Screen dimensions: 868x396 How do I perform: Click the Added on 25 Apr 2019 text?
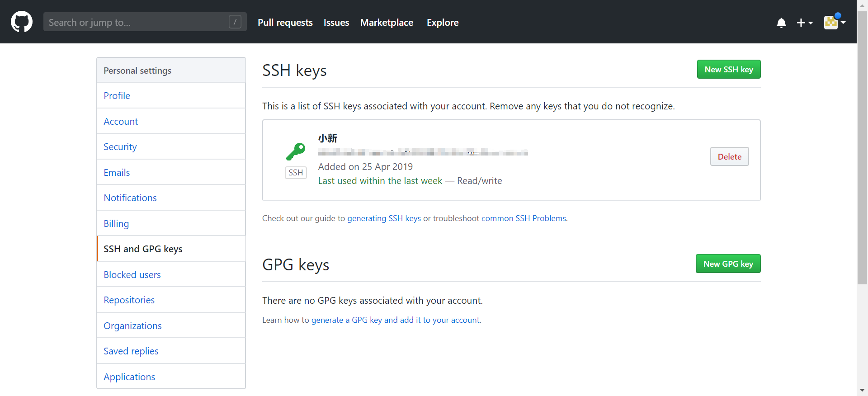pyautogui.click(x=365, y=167)
